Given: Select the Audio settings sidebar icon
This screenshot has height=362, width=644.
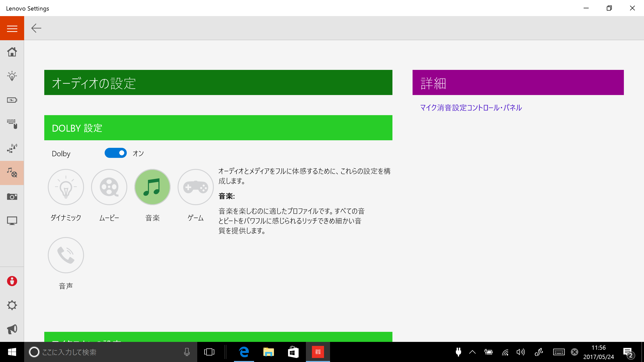Looking at the screenshot, I should tap(12, 173).
